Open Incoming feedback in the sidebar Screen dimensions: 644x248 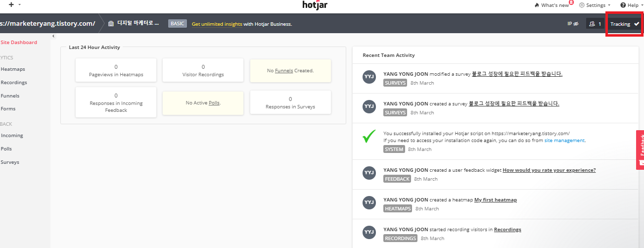[12, 136]
